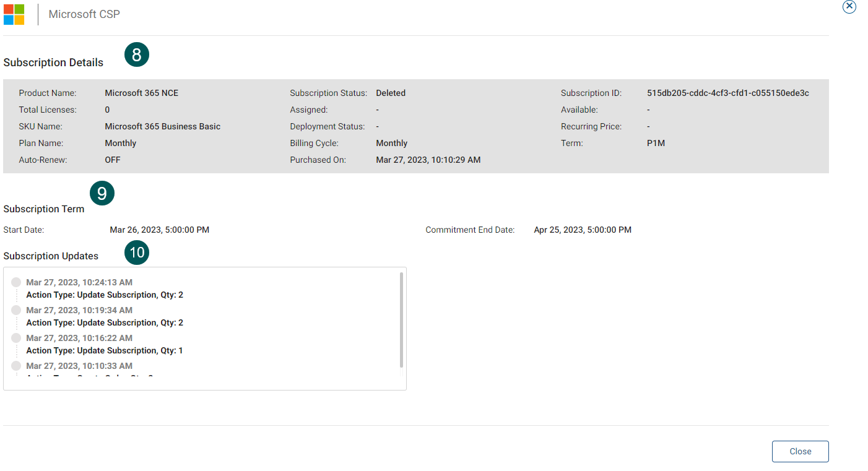Click 'Mar 27, 2023, 10:24:13 AM' timestamp

click(x=79, y=282)
